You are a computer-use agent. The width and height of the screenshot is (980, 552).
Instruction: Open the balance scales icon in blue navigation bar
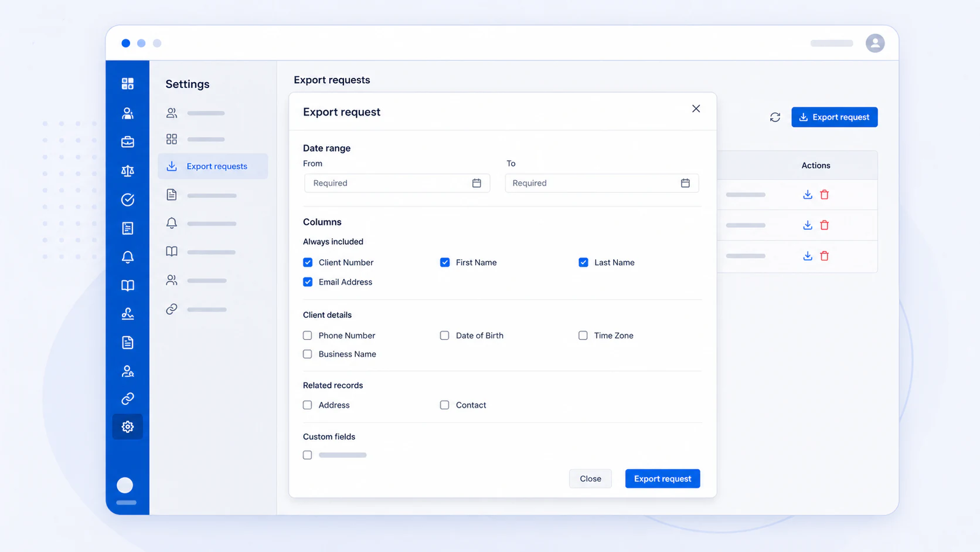tap(127, 171)
